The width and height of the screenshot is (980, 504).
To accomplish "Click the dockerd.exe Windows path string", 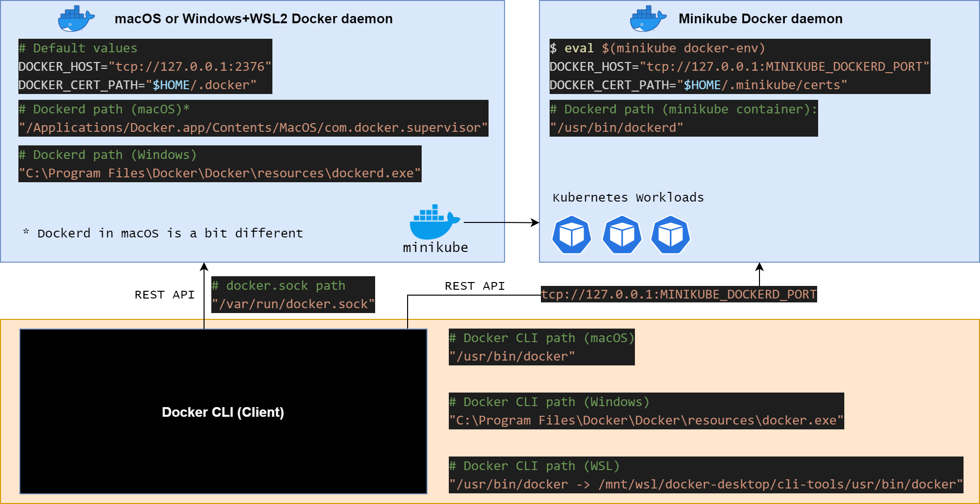I will click(220, 173).
